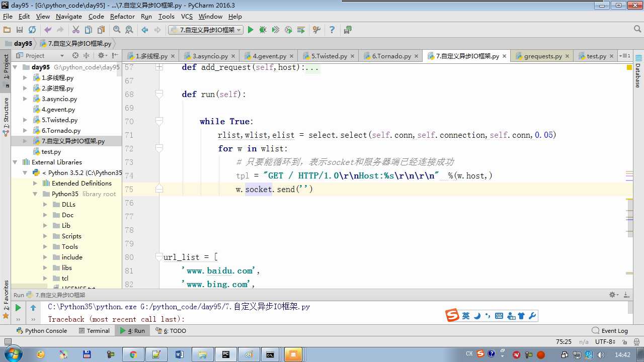Click Scroll from Source target icon
644x362 pixels.
[75, 55]
